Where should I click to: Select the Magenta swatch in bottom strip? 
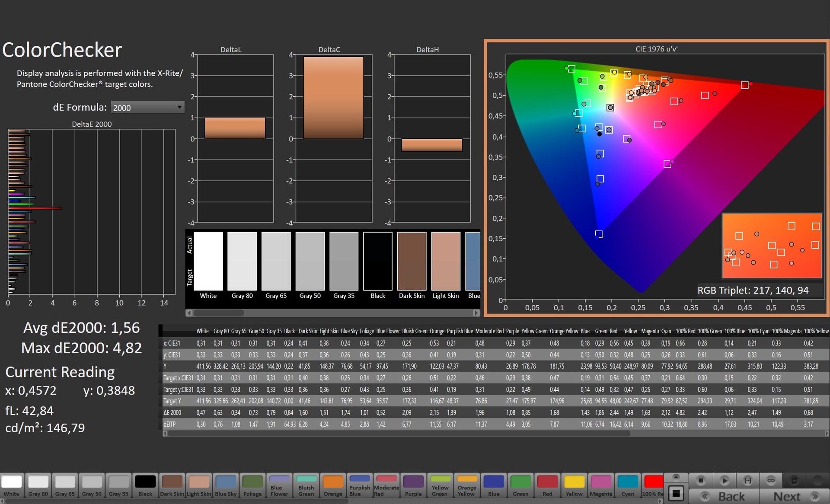[x=601, y=485]
